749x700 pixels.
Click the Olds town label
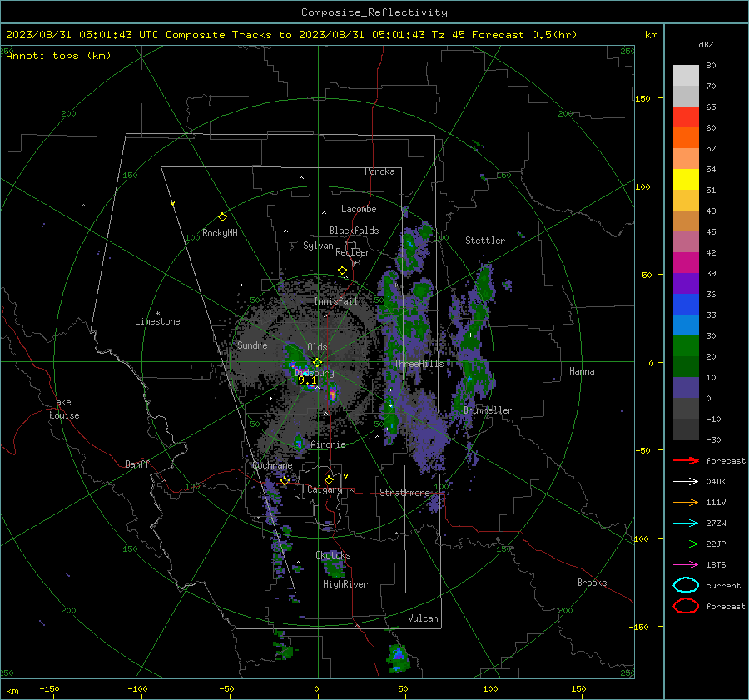pyautogui.click(x=317, y=347)
